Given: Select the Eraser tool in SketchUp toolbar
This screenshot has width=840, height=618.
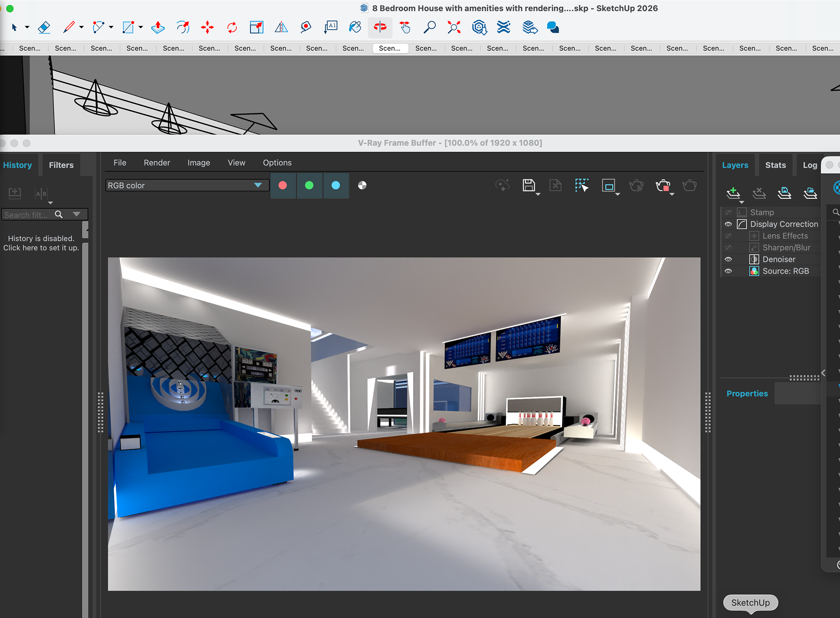Looking at the screenshot, I should pyautogui.click(x=44, y=28).
